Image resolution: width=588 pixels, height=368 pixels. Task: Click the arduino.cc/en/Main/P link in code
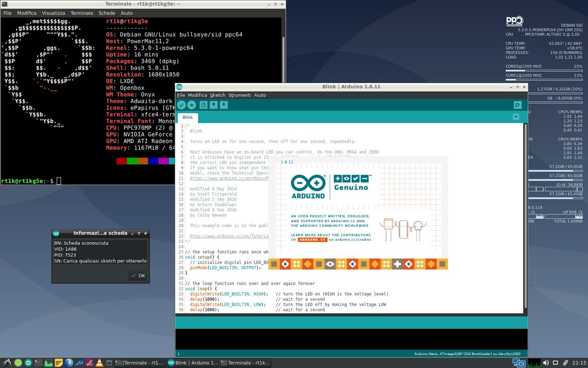tap(229, 178)
